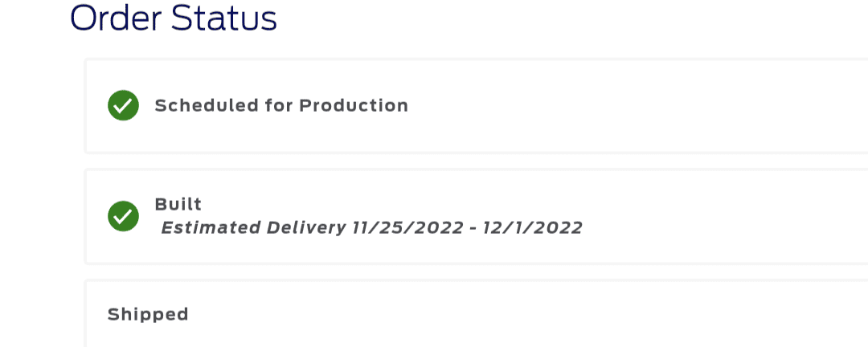Click the green checkmark beside Scheduled for Production

point(123,105)
